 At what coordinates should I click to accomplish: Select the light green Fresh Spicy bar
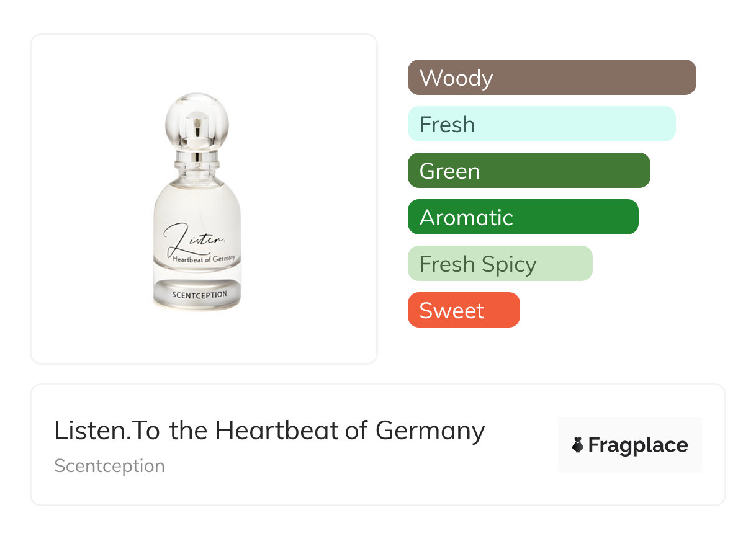pyautogui.click(x=500, y=264)
